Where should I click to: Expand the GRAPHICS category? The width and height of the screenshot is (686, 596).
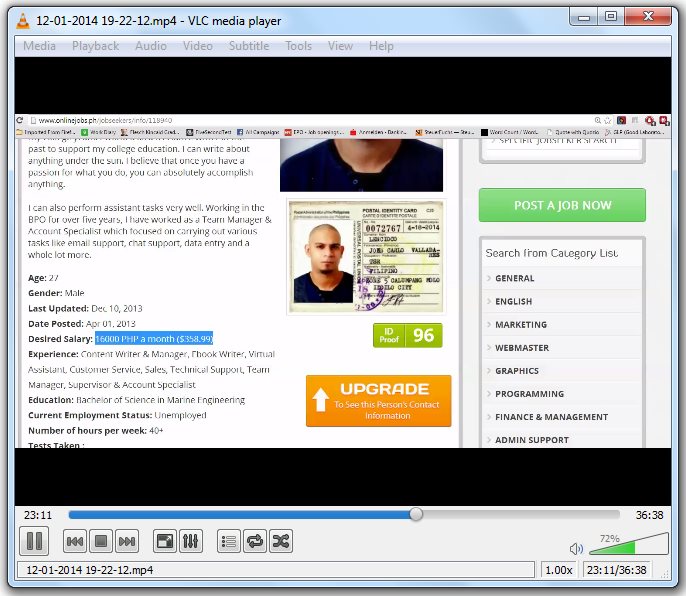[x=517, y=371]
